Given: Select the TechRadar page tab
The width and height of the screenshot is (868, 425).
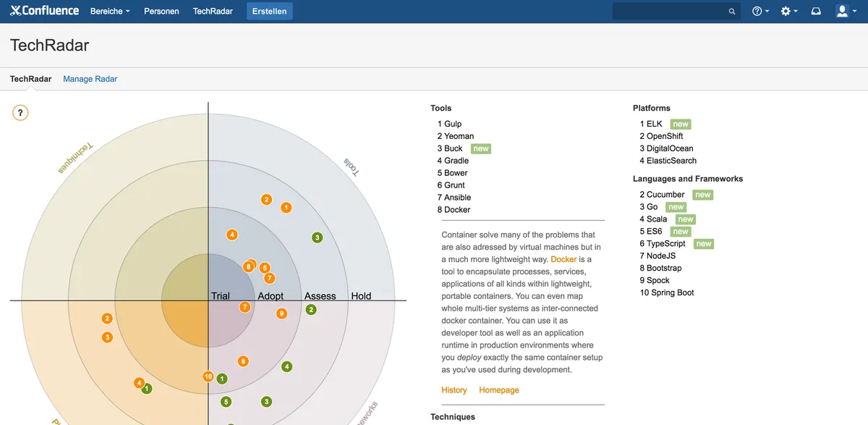Looking at the screenshot, I should [x=31, y=79].
